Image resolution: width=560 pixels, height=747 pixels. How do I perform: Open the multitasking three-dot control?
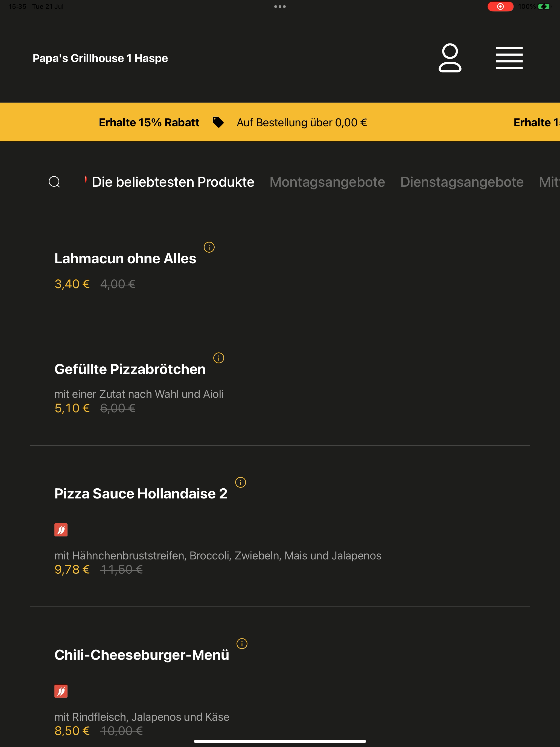tap(280, 6)
